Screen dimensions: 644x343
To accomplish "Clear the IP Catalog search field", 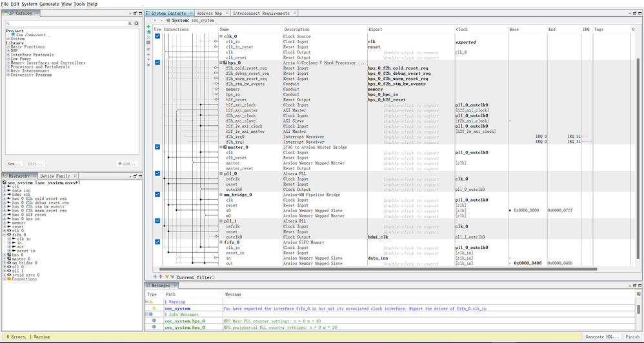I will tap(128, 23).
